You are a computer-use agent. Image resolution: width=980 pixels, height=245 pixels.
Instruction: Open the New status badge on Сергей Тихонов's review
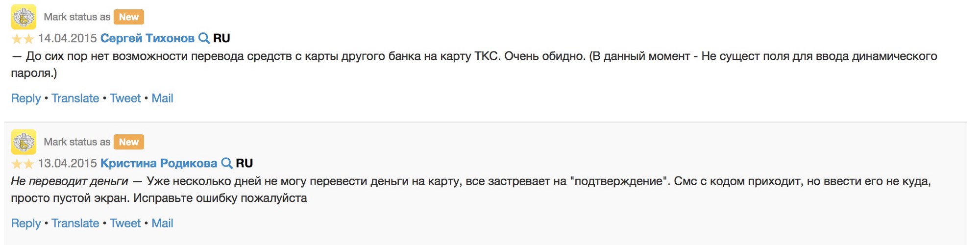click(128, 17)
